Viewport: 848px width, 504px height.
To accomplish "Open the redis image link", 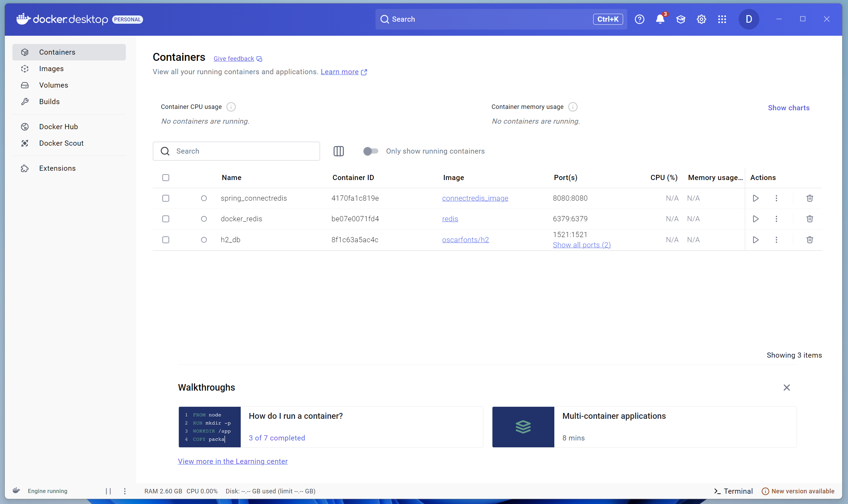I will 450,219.
